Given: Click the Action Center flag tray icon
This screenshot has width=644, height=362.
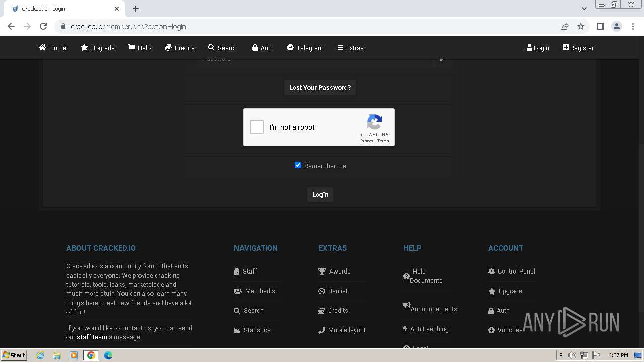Looking at the screenshot, I should click(x=596, y=355).
